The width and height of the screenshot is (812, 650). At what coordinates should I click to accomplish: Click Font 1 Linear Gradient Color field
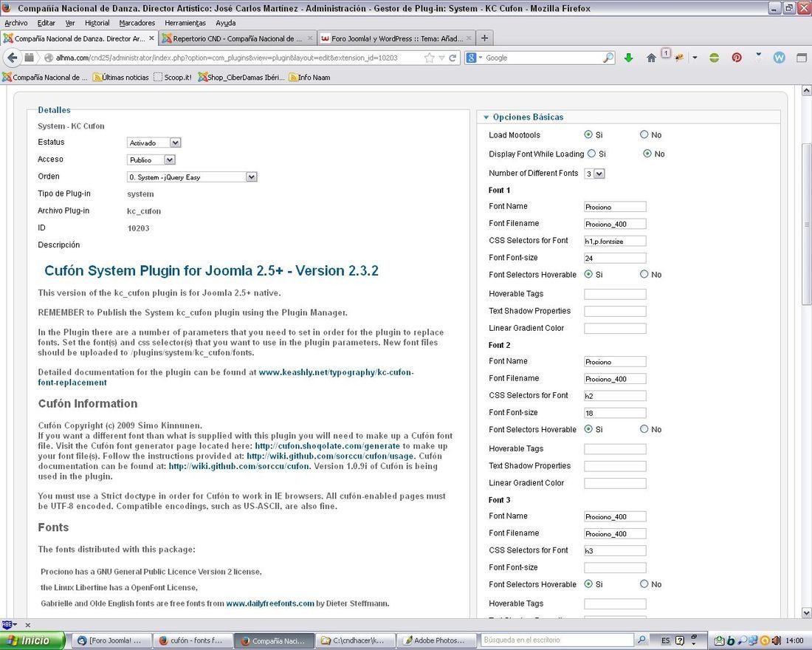coord(615,329)
